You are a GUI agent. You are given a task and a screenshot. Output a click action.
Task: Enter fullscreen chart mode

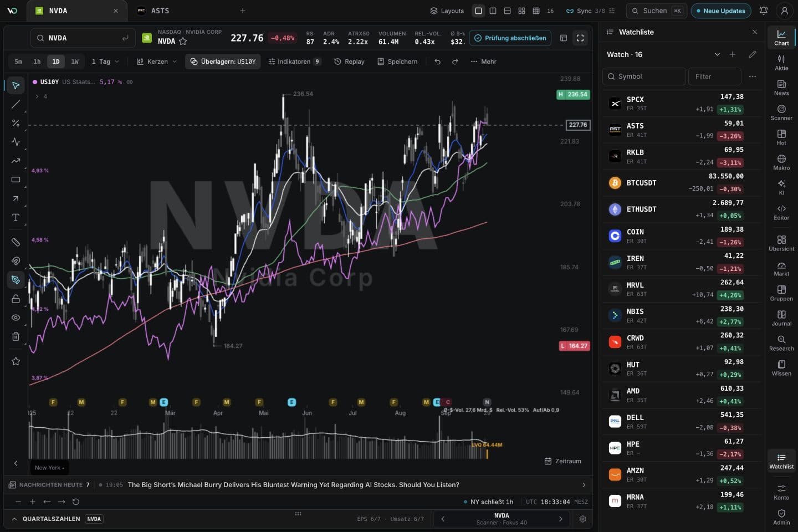click(x=580, y=38)
